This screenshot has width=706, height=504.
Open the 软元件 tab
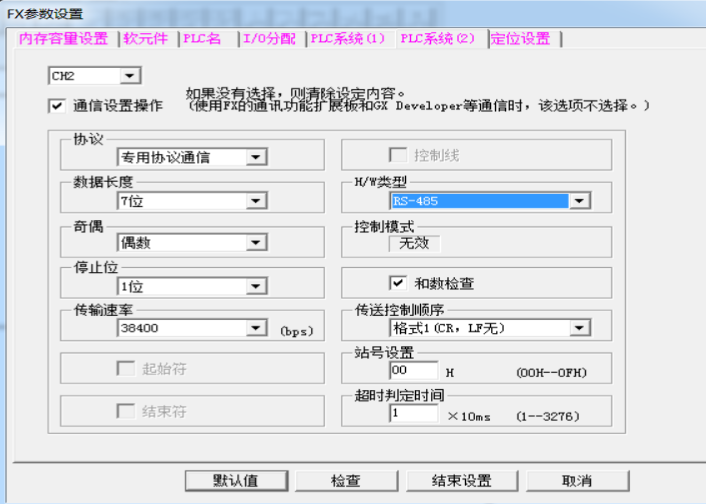(148, 39)
